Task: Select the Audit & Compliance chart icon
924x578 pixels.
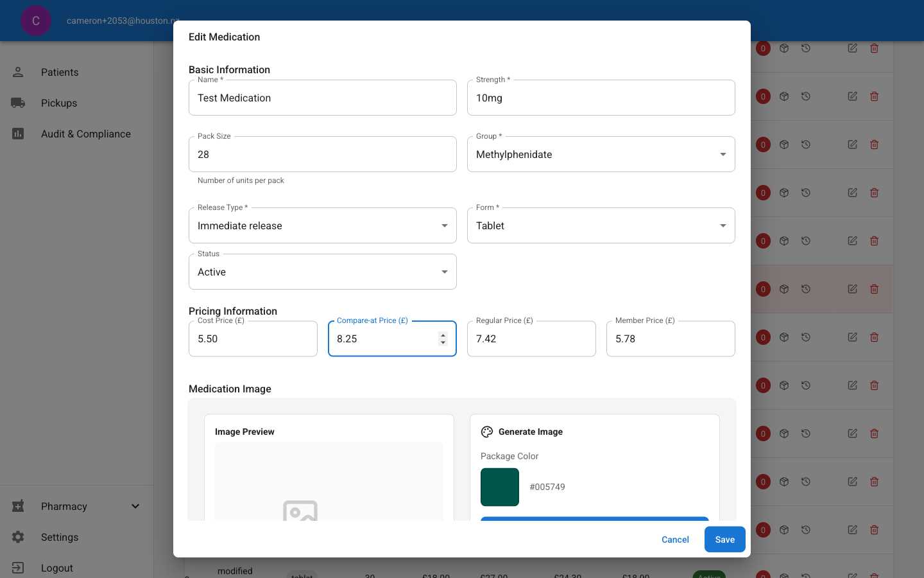Action: pos(18,134)
